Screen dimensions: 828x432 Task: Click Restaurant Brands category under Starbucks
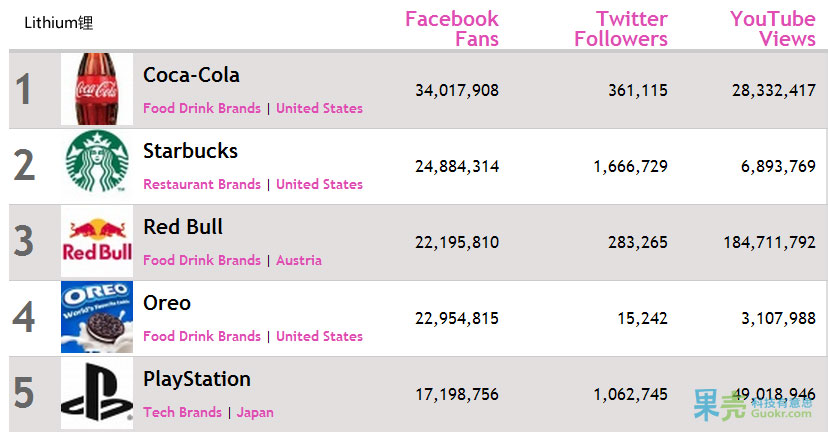click(x=202, y=184)
